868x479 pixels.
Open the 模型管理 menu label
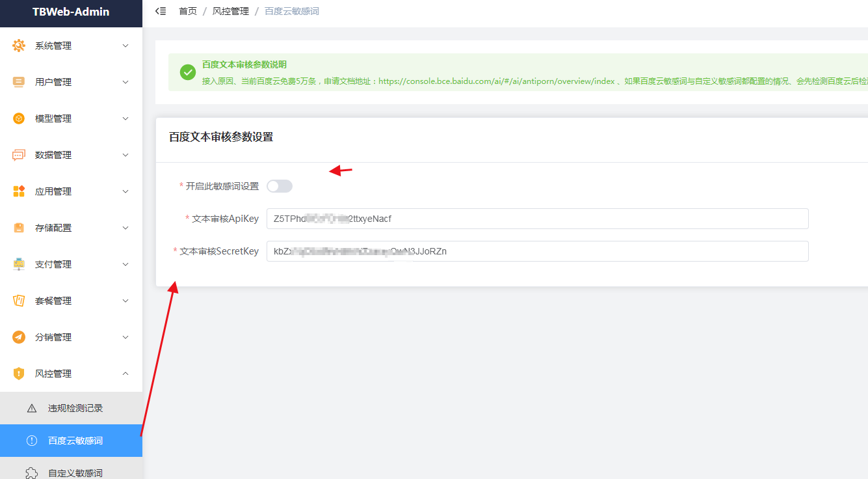click(x=53, y=118)
